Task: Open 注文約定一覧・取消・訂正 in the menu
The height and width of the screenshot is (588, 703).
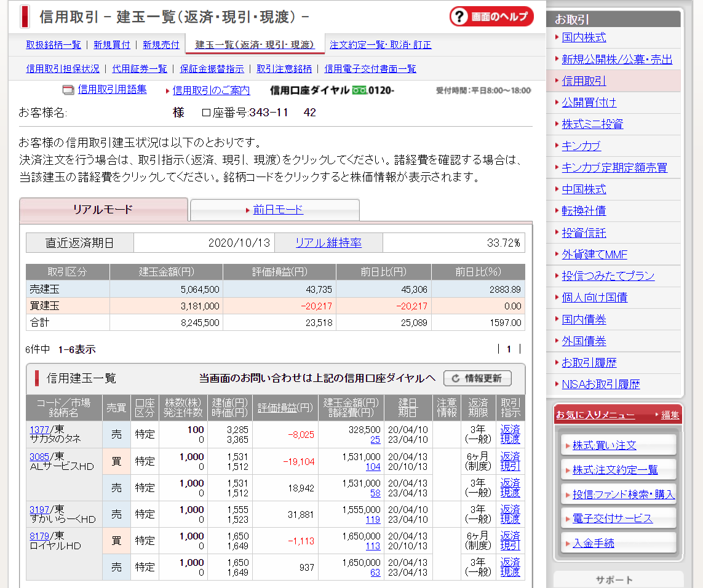Action: point(380,45)
